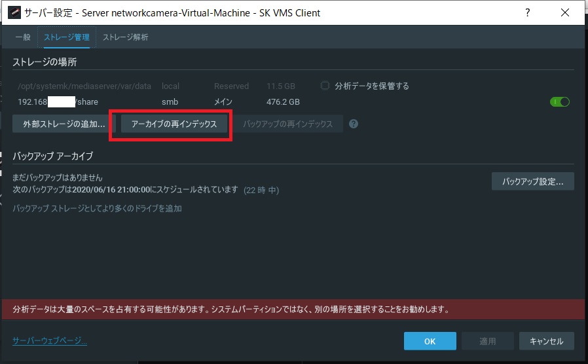Click the smb storage type cell
This screenshot has width=588, height=364.
click(x=170, y=101)
